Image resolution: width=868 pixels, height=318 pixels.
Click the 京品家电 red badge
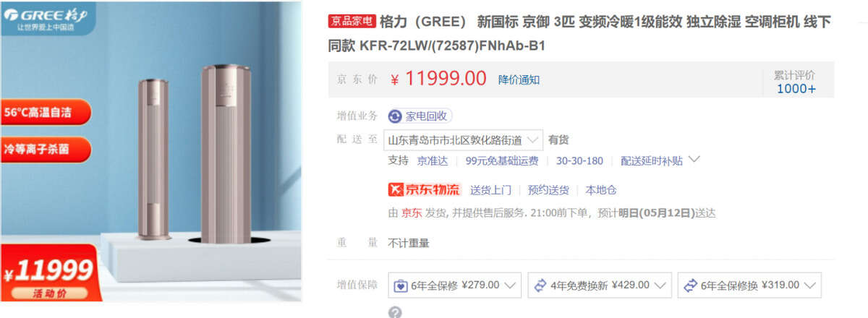pos(352,22)
